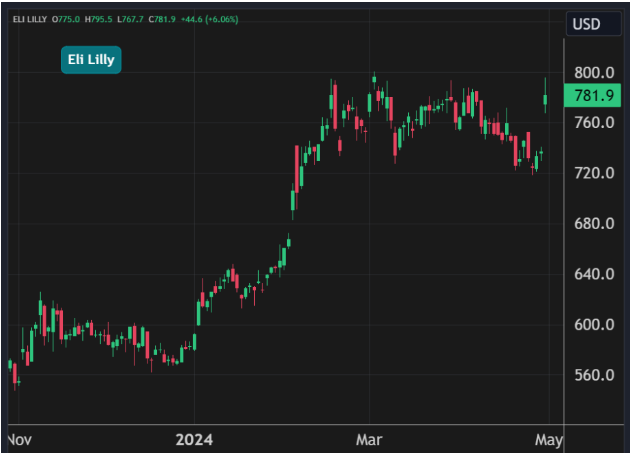Click the Nov label on time axis
630x453 pixels.
click(x=20, y=440)
